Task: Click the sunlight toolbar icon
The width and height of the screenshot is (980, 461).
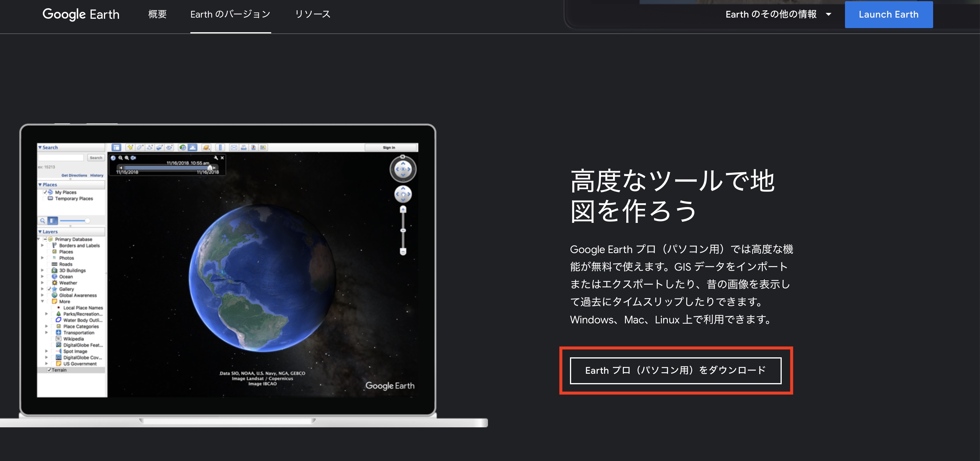Action: click(x=193, y=147)
